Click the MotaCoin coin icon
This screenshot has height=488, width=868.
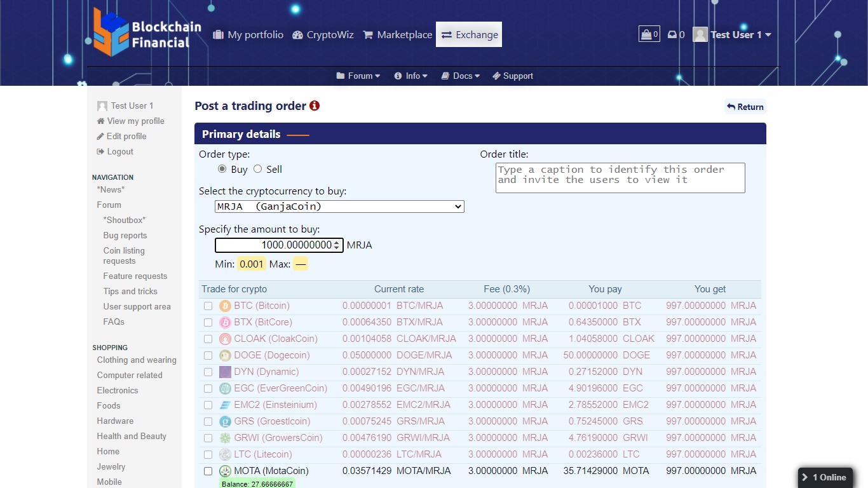225,471
